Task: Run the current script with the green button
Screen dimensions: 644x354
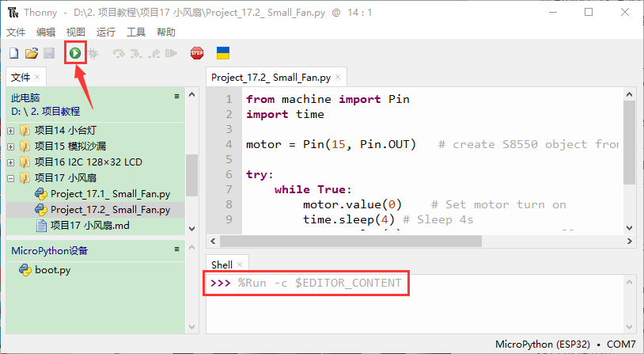Action: click(x=75, y=53)
